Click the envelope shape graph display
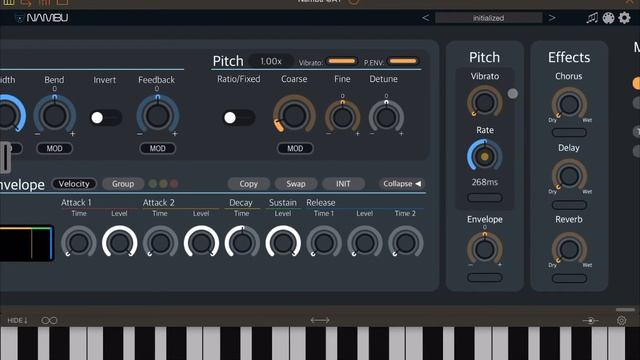The height and width of the screenshot is (360, 640). click(x=26, y=243)
